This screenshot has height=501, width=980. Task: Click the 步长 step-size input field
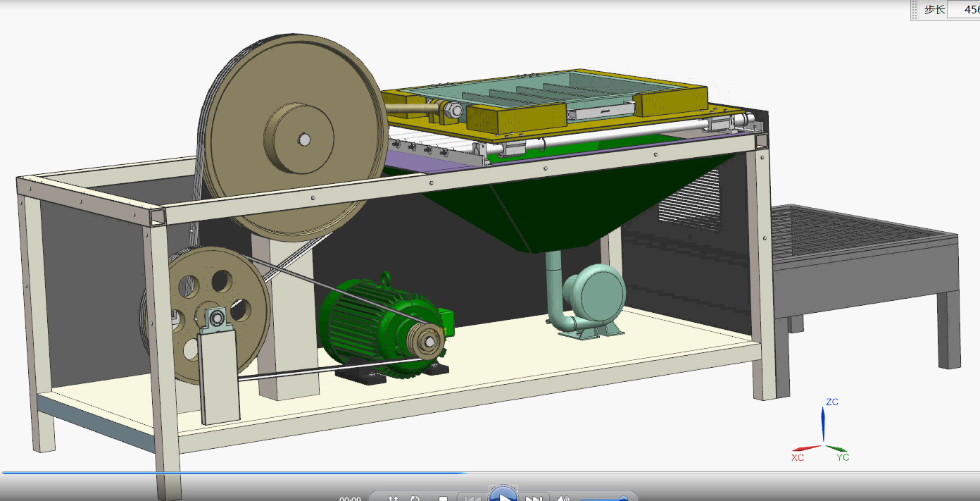point(964,9)
